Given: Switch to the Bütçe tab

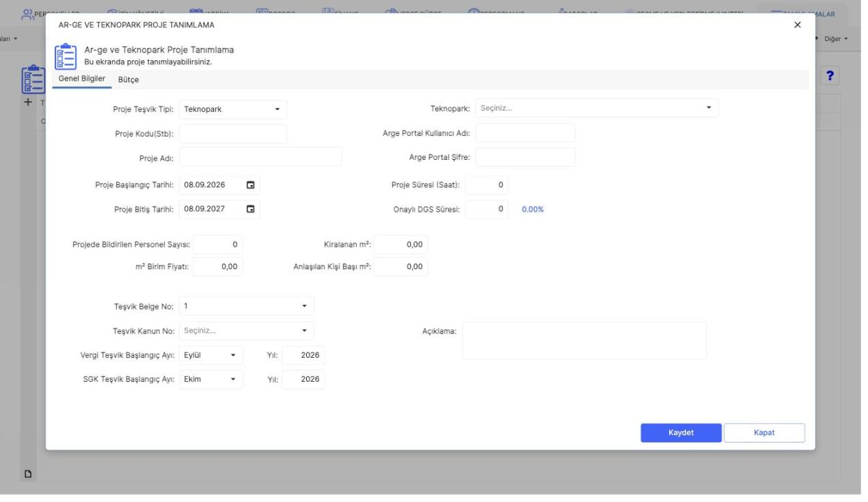Looking at the screenshot, I should 129,80.
